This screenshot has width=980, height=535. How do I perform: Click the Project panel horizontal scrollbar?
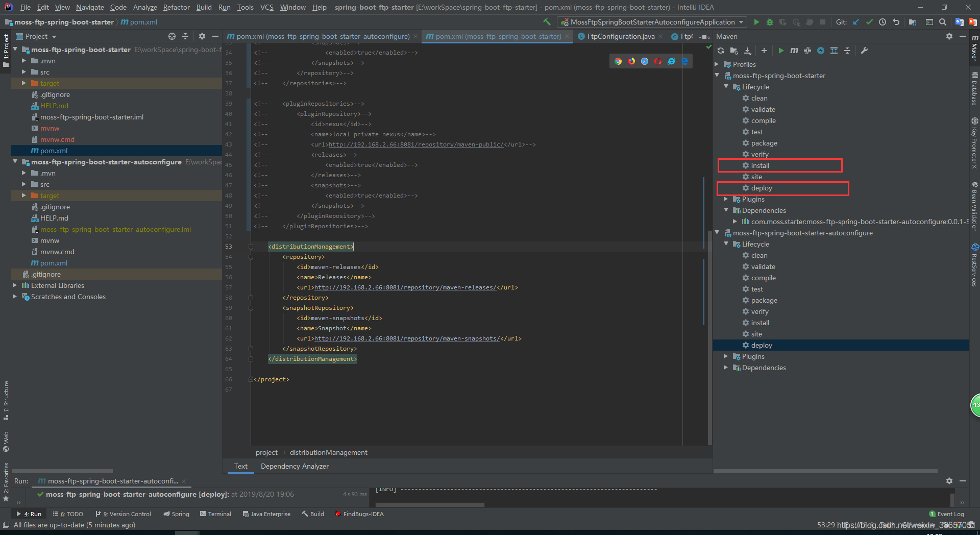coord(62,471)
